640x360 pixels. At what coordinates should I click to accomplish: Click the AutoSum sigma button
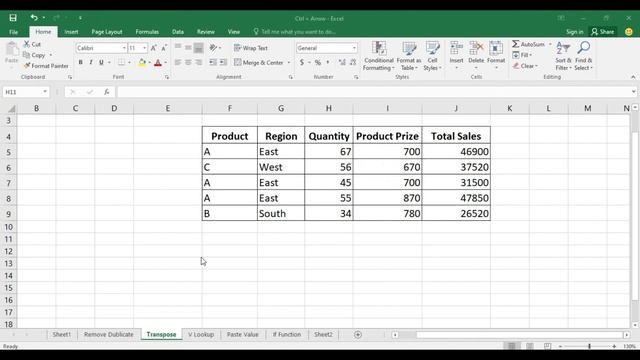click(x=528, y=44)
